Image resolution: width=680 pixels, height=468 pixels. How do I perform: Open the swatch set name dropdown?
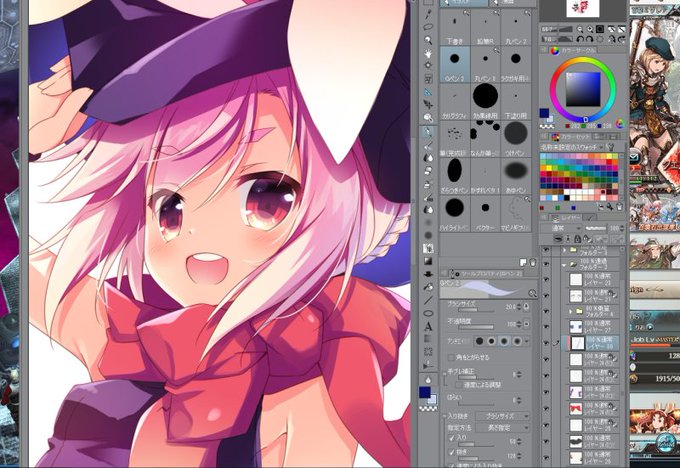572,147
